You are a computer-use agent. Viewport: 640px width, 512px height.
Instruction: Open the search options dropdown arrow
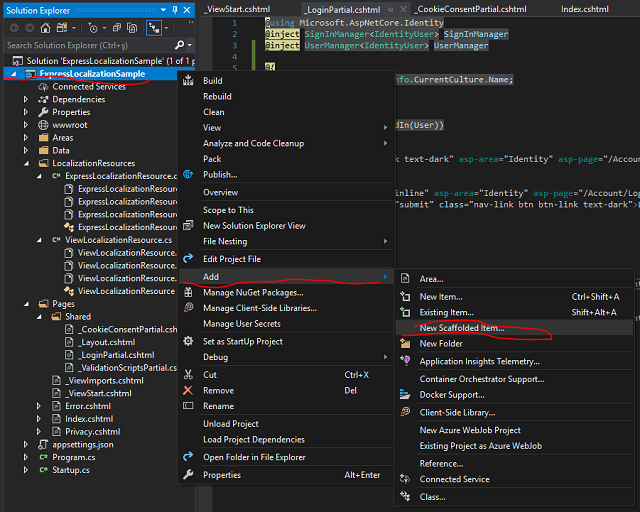coord(188,45)
